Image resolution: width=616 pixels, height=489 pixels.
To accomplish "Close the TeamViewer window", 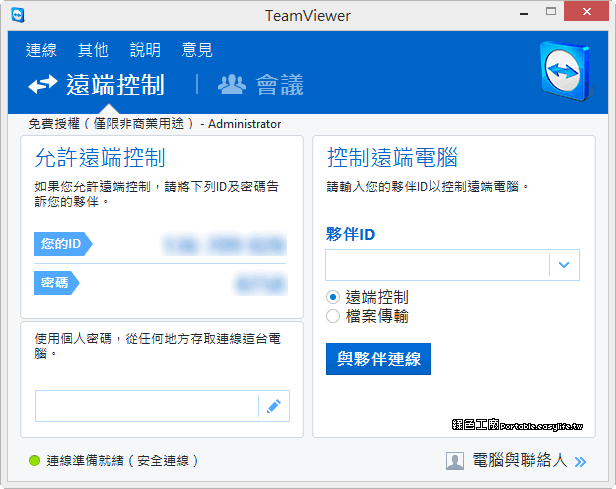I will 587,11.
